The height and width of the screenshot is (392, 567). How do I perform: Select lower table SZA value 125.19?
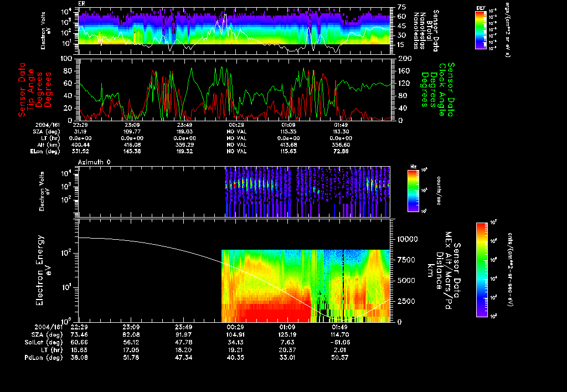(x=287, y=334)
